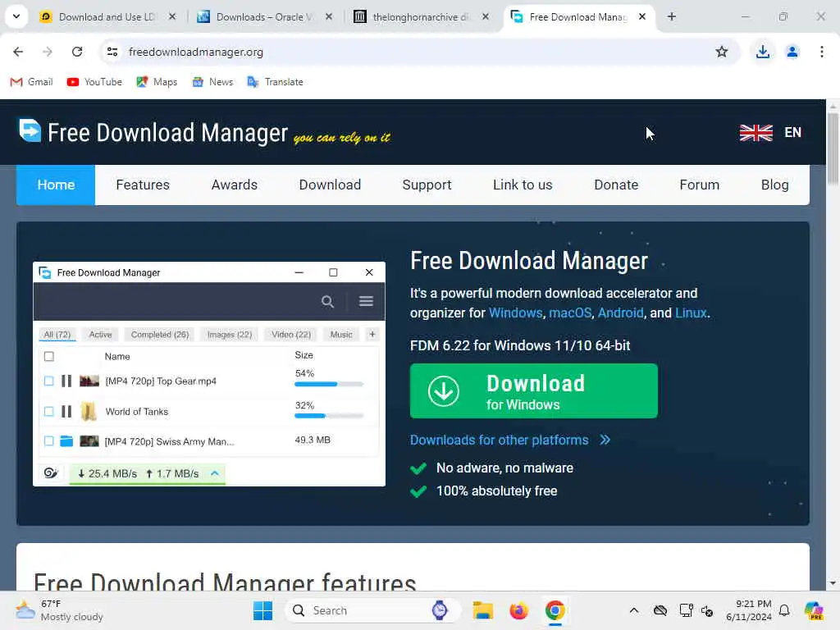
Task: Open the Link to us page
Action: (x=523, y=185)
